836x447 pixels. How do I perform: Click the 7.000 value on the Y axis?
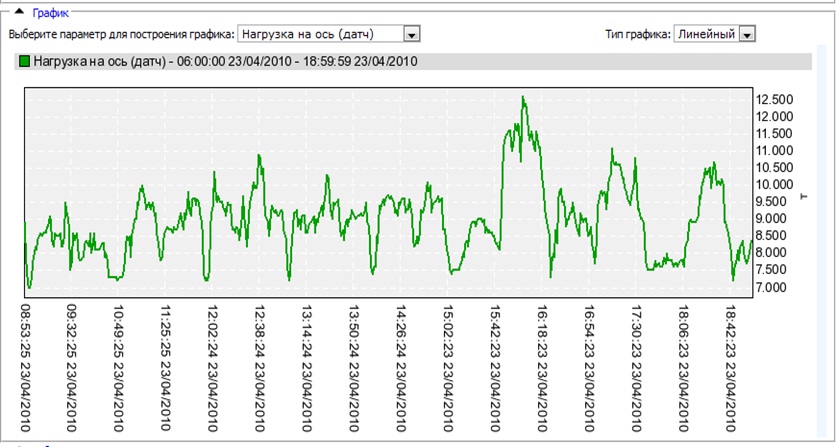(776, 288)
